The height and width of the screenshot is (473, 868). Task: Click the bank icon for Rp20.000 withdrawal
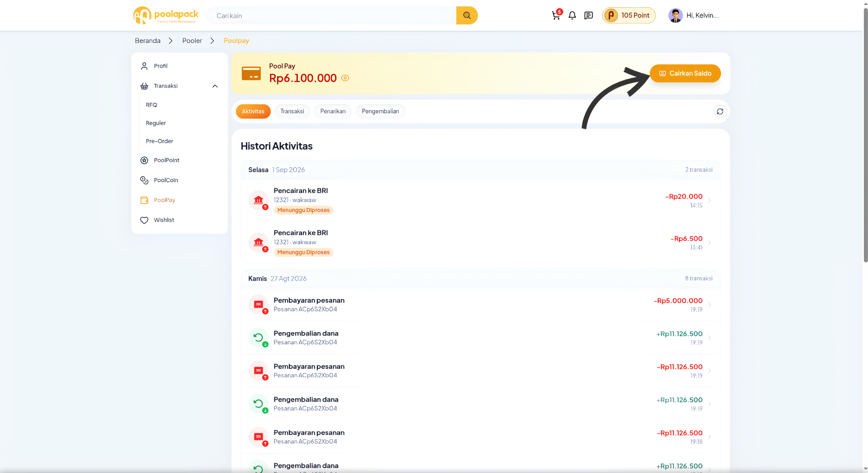[x=259, y=200]
